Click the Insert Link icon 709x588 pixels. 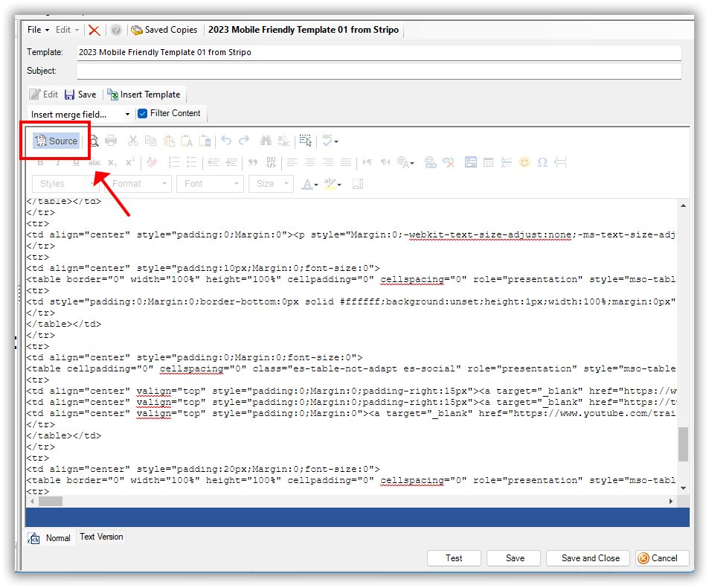coord(431,162)
